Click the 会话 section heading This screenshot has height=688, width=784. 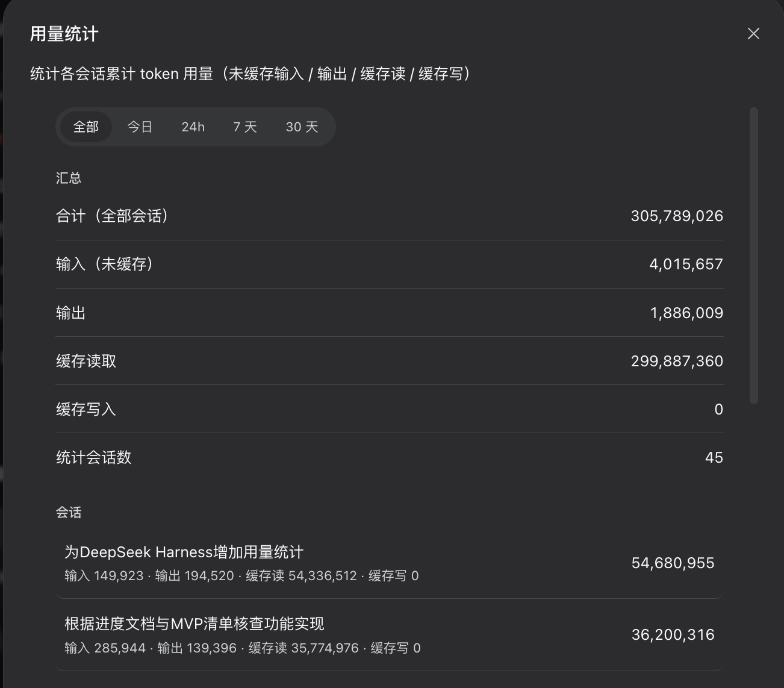coord(69,513)
